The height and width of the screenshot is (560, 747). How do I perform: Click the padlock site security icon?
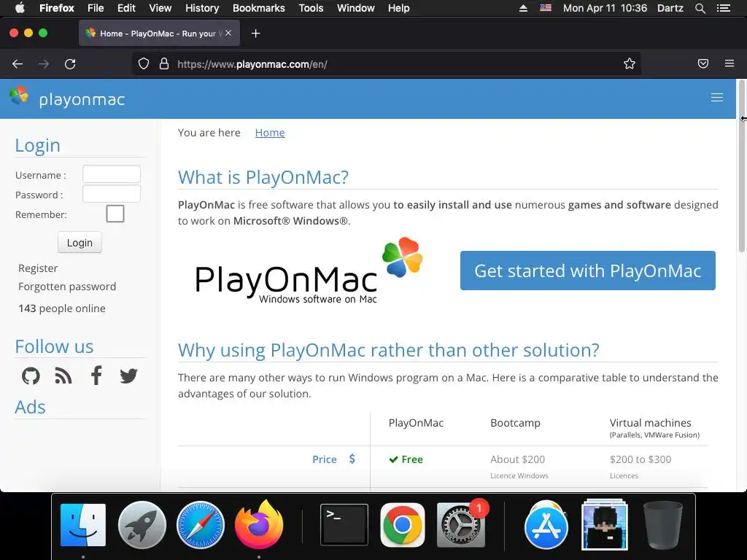tap(164, 64)
